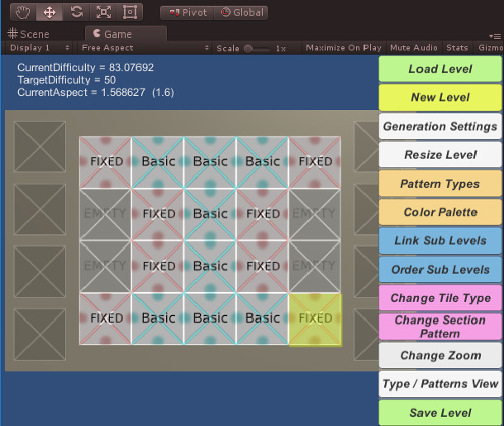Click the CurrentDifficulty = 83.07692 text
The image size is (504, 426).
click(x=85, y=68)
